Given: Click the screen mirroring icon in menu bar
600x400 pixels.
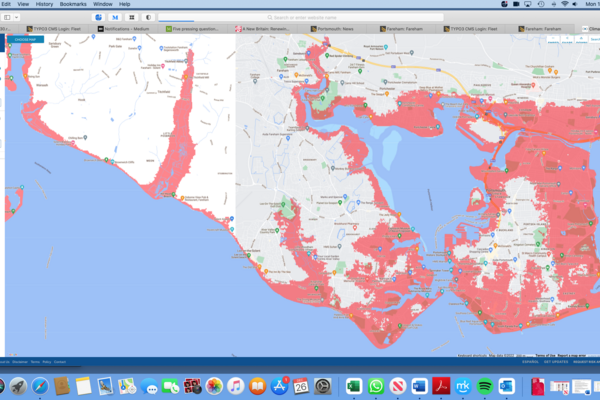Looking at the screenshot, I should (528, 4).
